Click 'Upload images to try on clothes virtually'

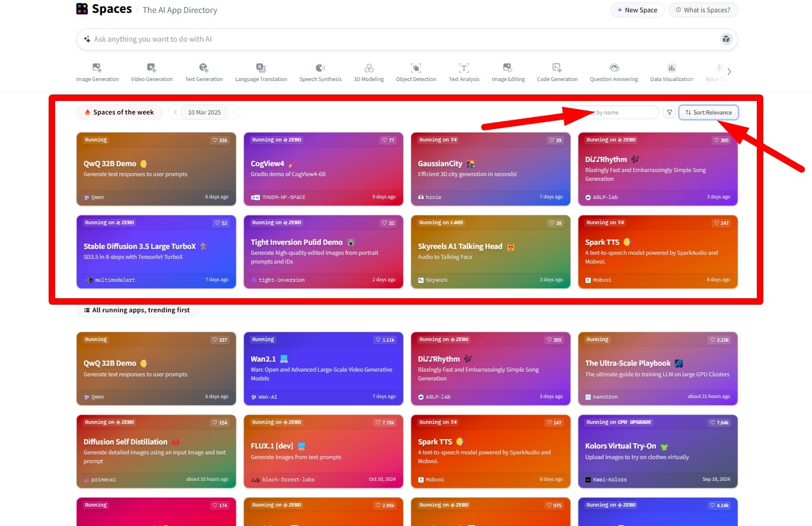tap(637, 457)
